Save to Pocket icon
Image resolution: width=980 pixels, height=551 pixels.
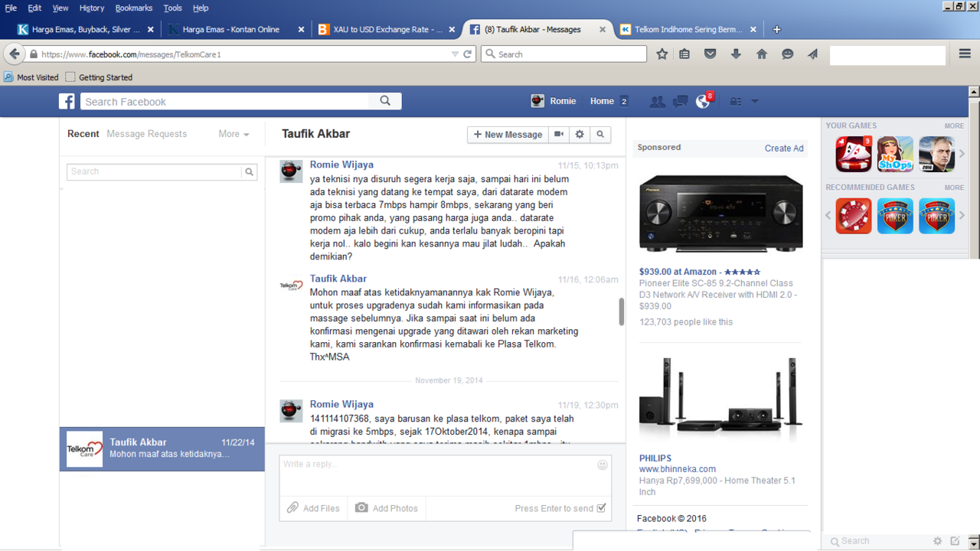point(710,54)
